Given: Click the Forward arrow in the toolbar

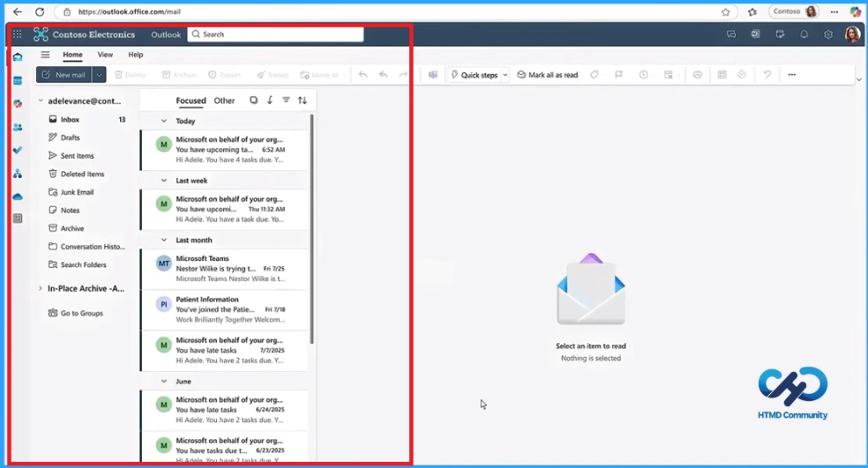Looking at the screenshot, I should click(403, 75).
